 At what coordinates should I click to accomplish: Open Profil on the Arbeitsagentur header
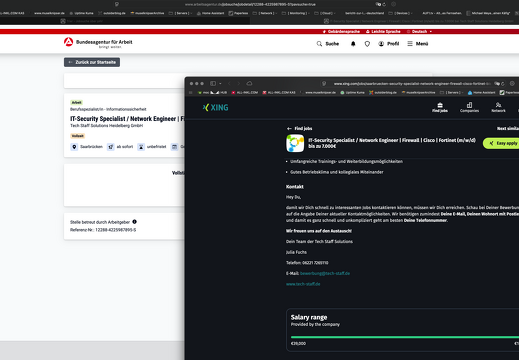point(389,44)
